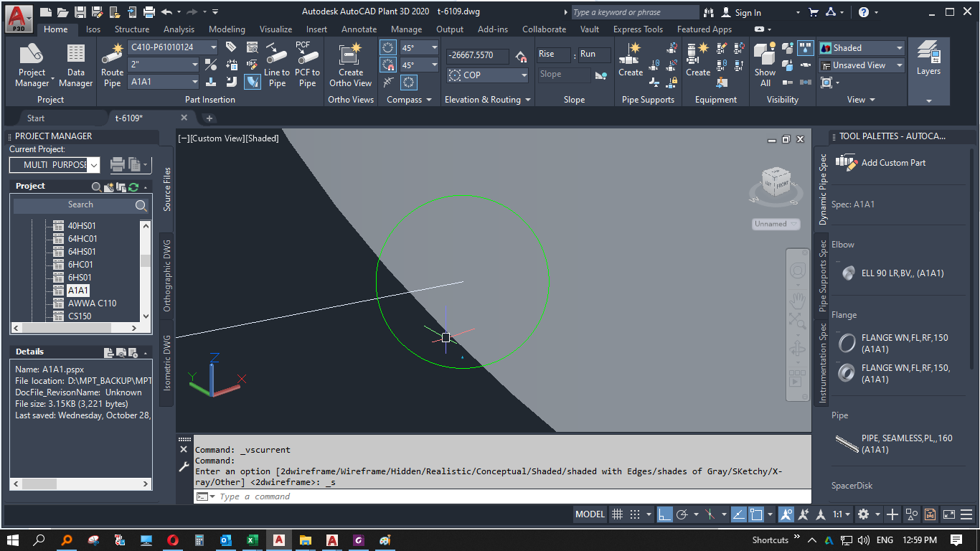Toggle Show All in the Visibility panel
The image size is (980, 551).
coord(764,63)
